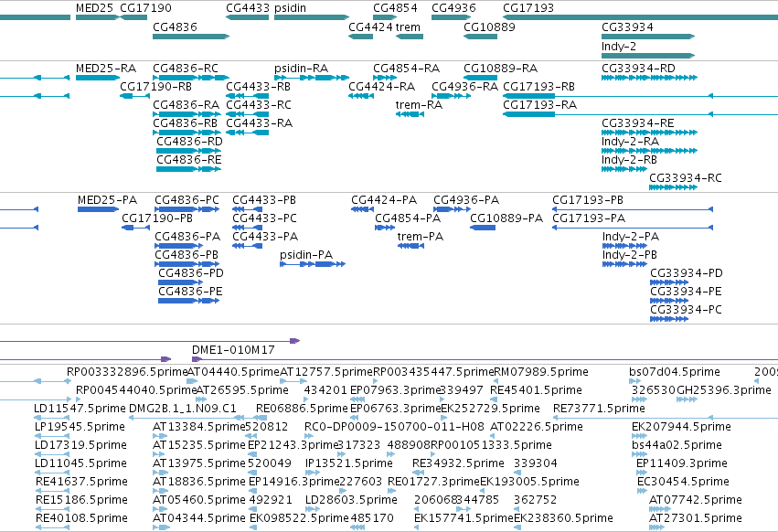Click the CG17190-RB transcript
This screenshot has width=778, height=532.
pos(155,86)
